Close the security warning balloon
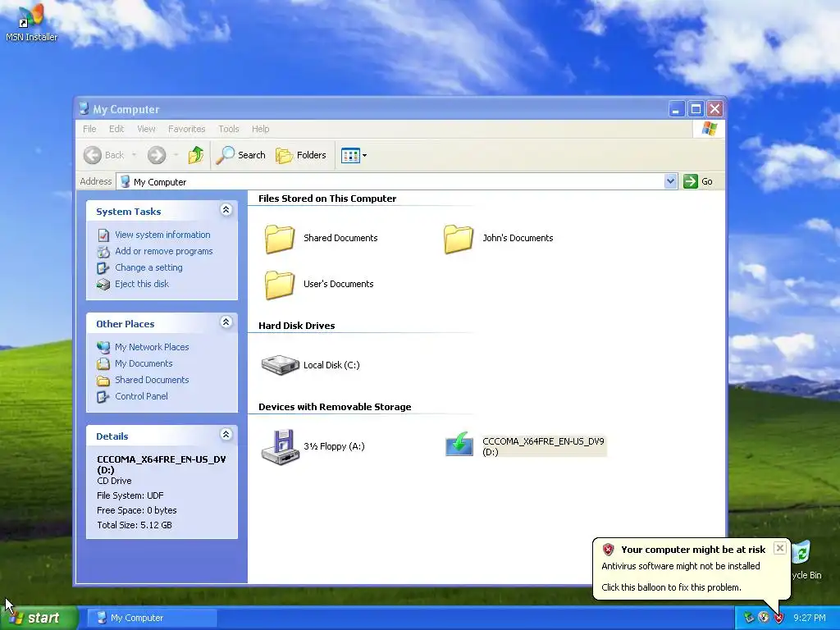 click(x=780, y=548)
